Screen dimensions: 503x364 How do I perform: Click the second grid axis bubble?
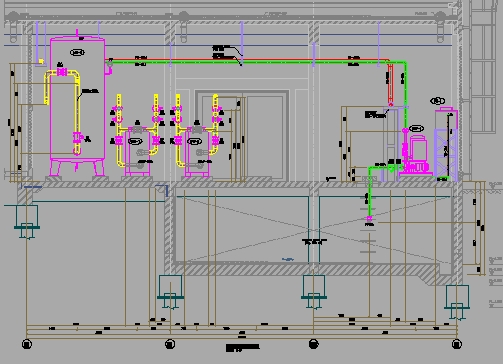pyautogui.click(x=170, y=344)
